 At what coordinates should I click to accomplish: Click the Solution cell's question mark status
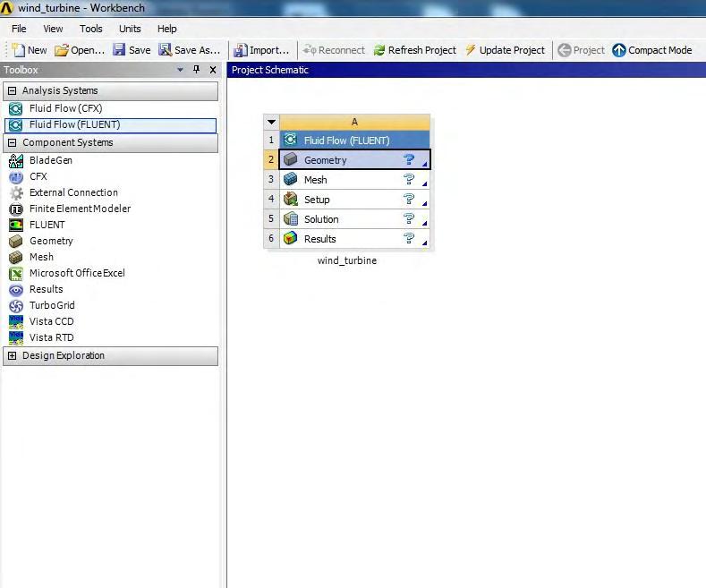pyautogui.click(x=408, y=218)
